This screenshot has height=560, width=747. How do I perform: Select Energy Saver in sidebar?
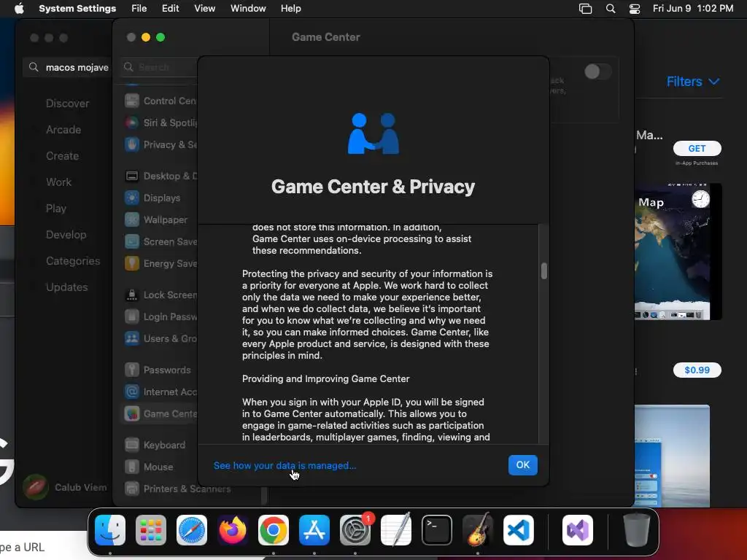160,263
